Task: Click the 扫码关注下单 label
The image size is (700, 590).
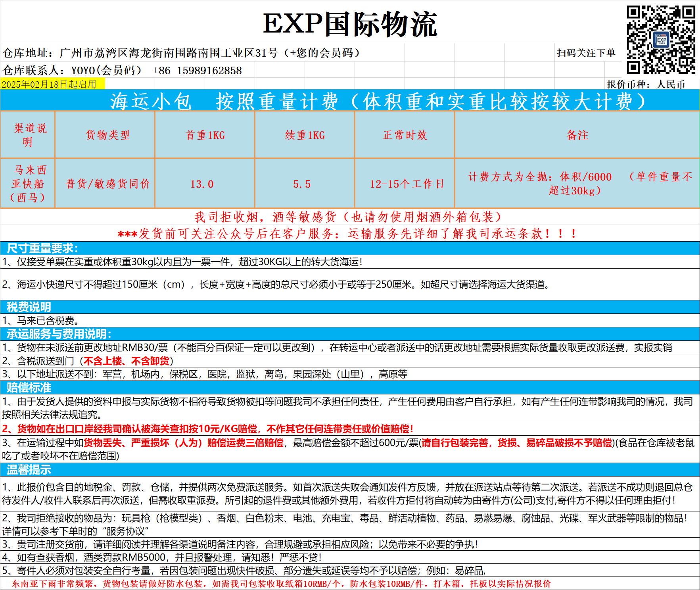Action: click(x=586, y=53)
